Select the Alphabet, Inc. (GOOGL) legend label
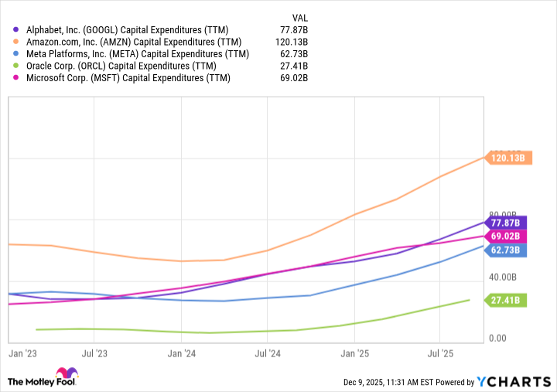 tap(128, 29)
